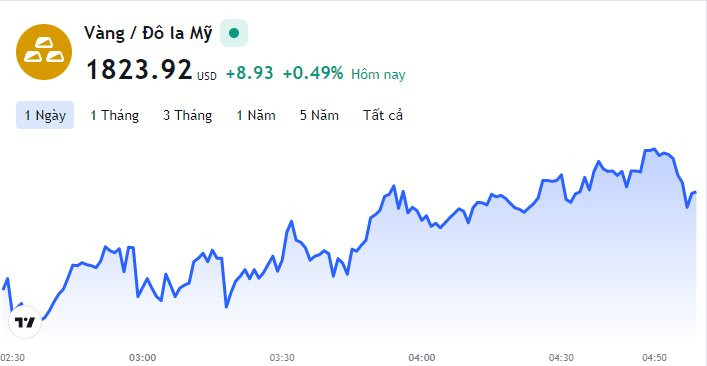Click the 03:30 time axis label

tap(282, 358)
